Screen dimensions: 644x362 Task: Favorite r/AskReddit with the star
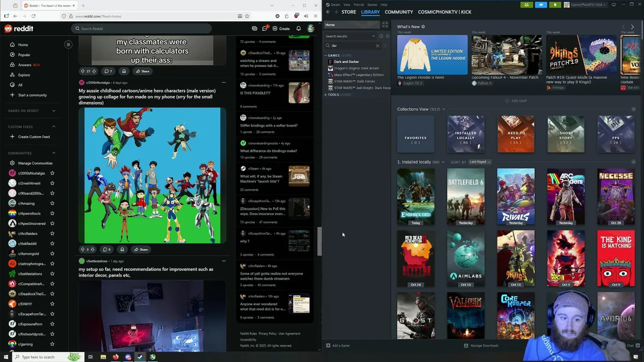pos(52,243)
